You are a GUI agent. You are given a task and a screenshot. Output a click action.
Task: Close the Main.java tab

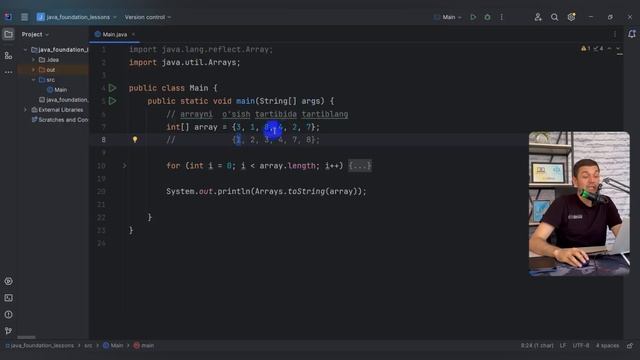pyautogui.click(x=133, y=34)
